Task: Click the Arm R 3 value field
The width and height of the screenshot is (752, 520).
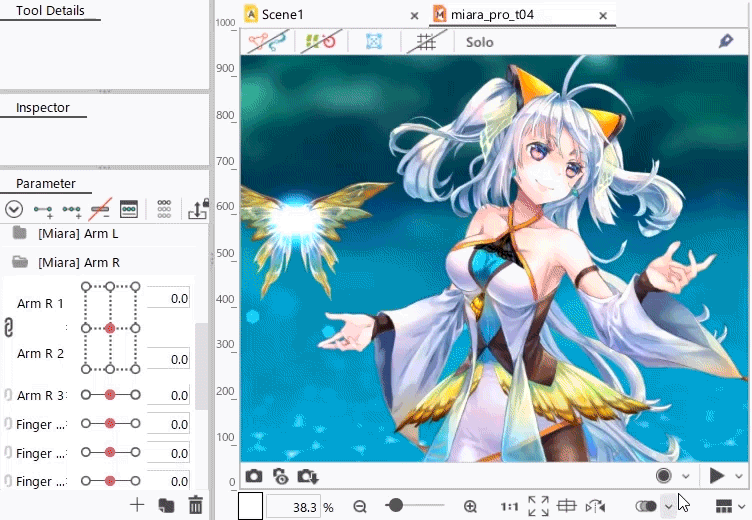Action: (168, 395)
